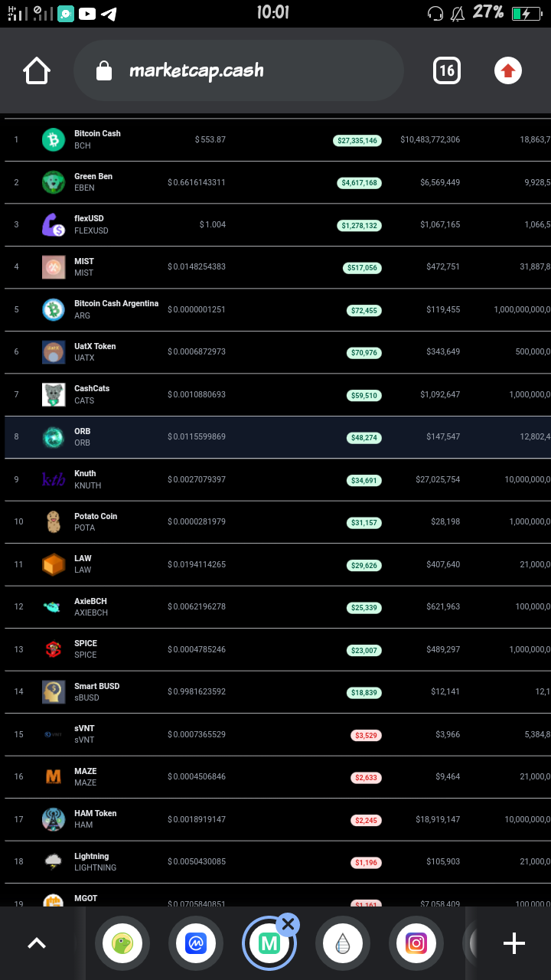
Task: Expand the bottom tab strip chevron
Action: click(37, 943)
